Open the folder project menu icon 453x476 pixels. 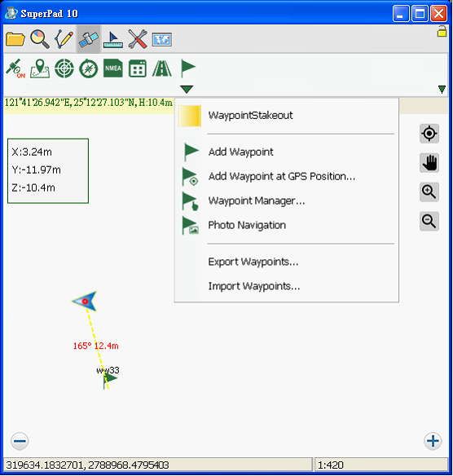point(15,39)
